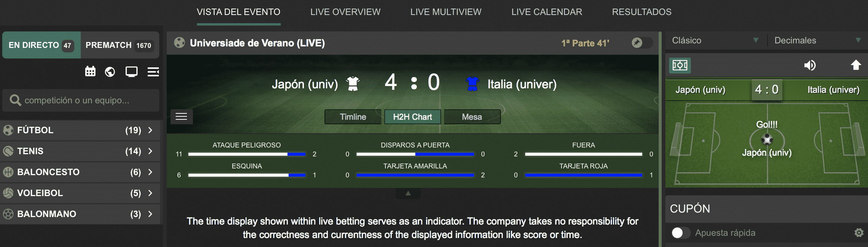This screenshot has height=247, width=868.
Task: Click the upward arrow icon
Action: pos(856,65)
